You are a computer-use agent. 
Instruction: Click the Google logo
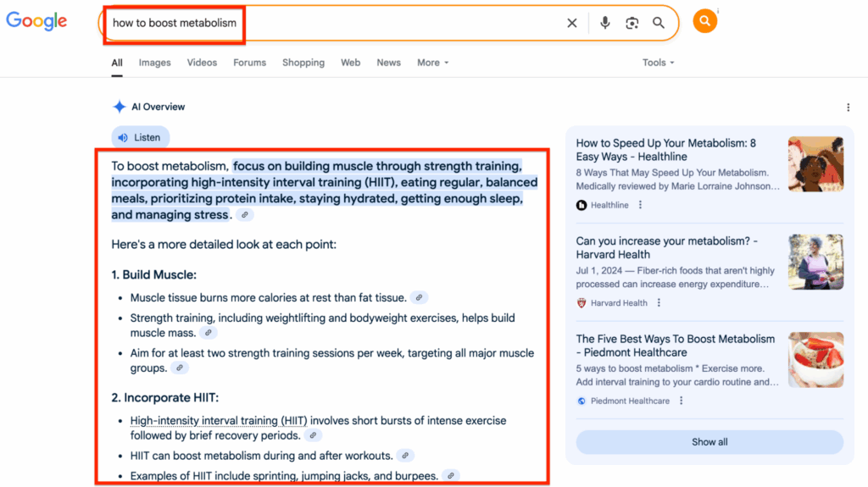click(36, 21)
